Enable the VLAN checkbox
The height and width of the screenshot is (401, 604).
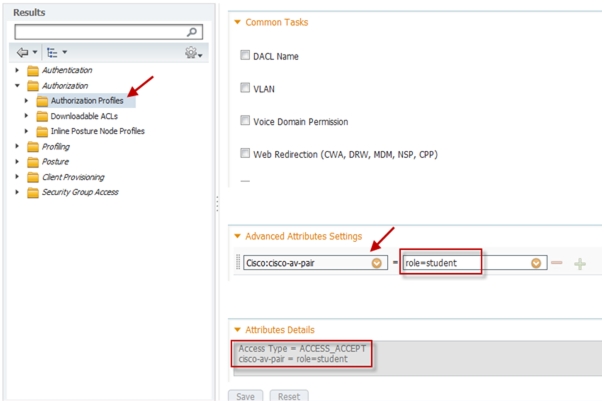point(245,88)
